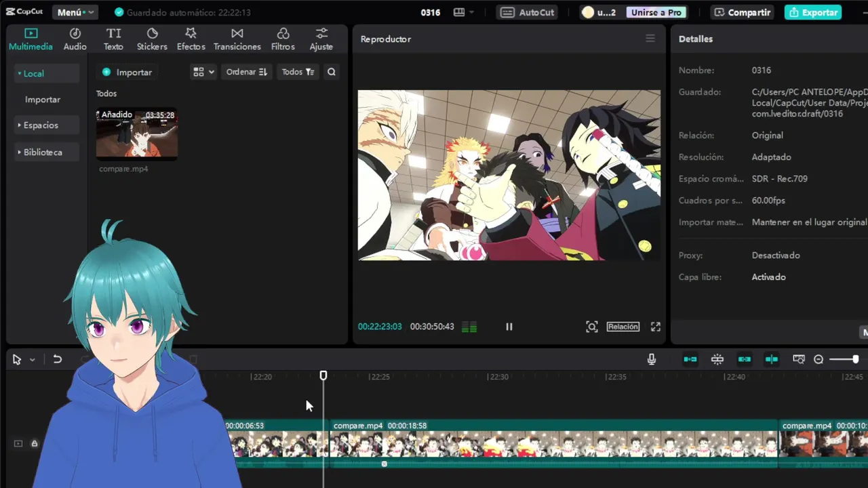Open the Reproductor panel menu icon
The height and width of the screenshot is (488, 868).
point(650,39)
